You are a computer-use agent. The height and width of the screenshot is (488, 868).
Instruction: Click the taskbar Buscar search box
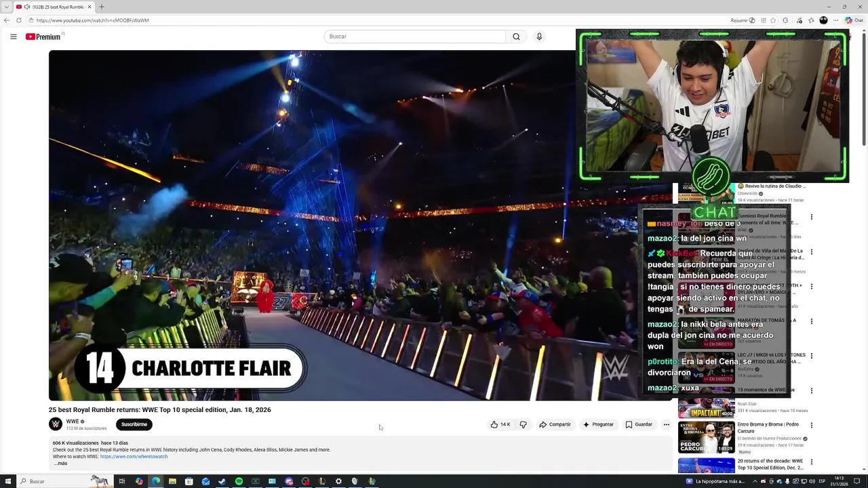click(64, 481)
